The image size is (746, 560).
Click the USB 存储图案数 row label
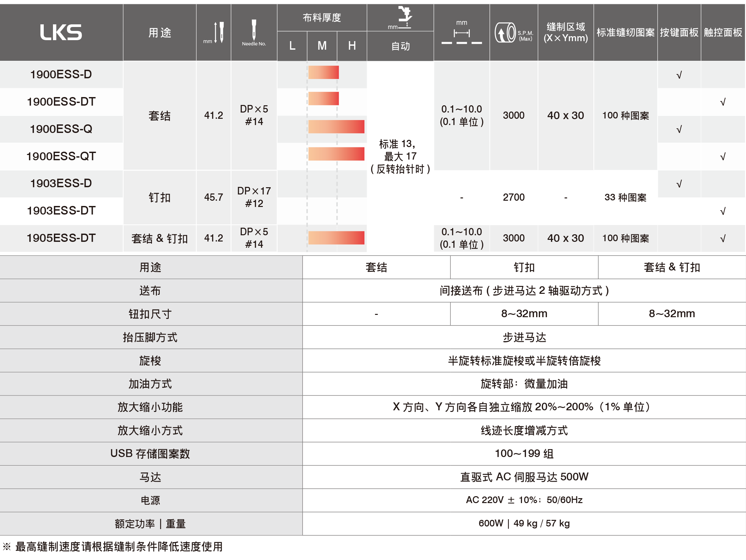click(150, 453)
